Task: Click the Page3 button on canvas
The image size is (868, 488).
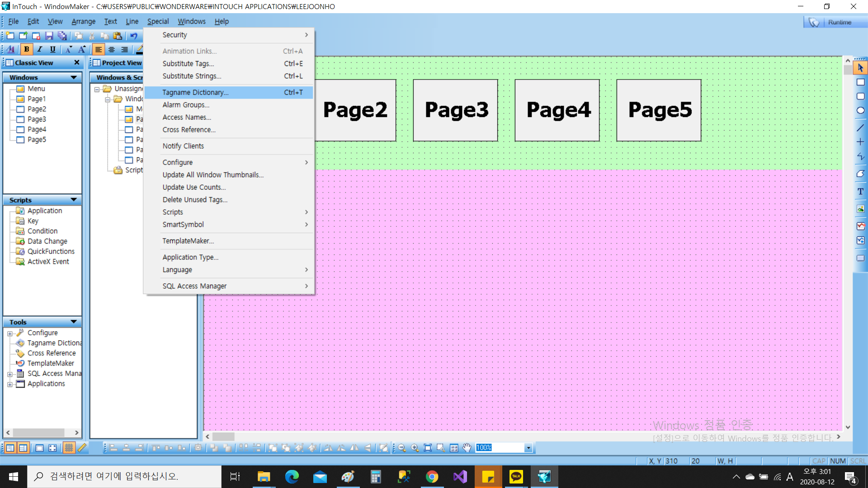Action: (x=456, y=110)
